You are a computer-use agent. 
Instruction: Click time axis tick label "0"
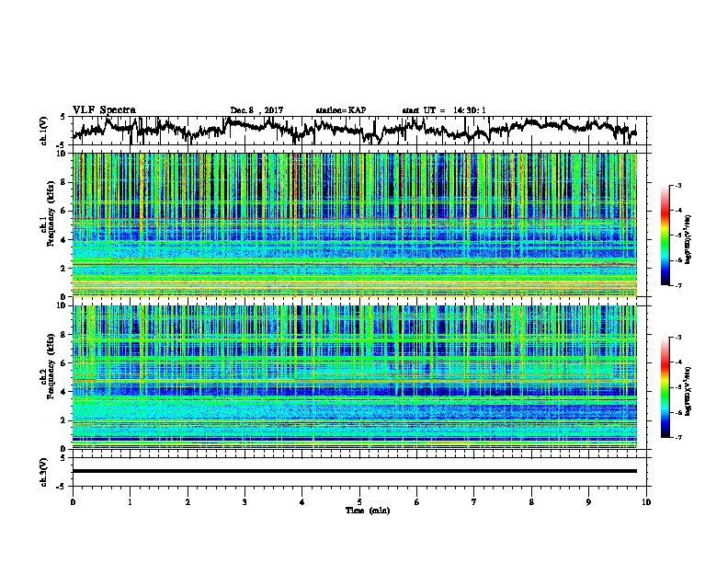click(x=73, y=502)
